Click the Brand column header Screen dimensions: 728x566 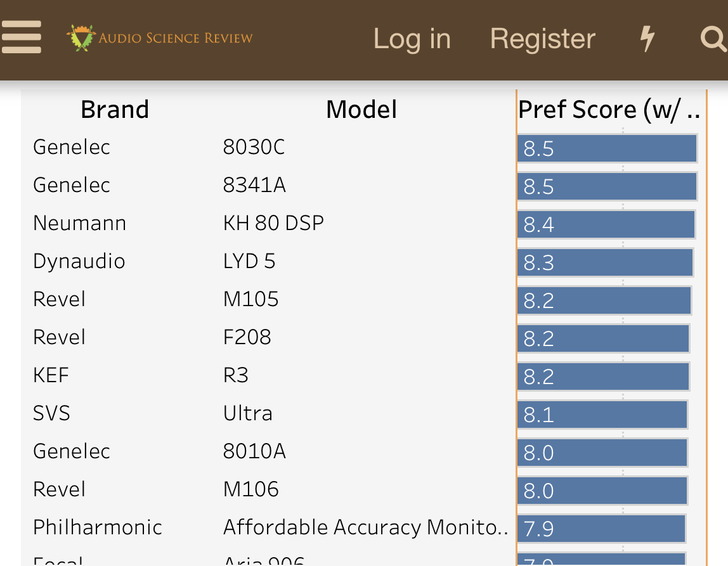[115, 110]
